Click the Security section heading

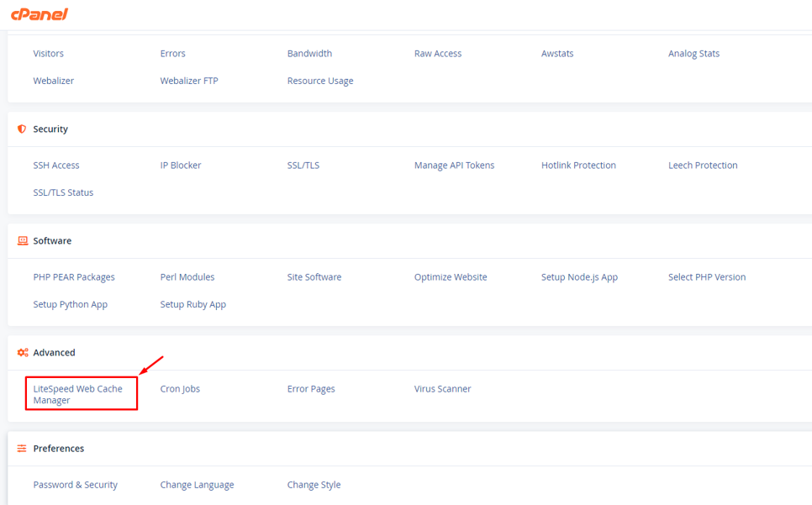tap(50, 129)
